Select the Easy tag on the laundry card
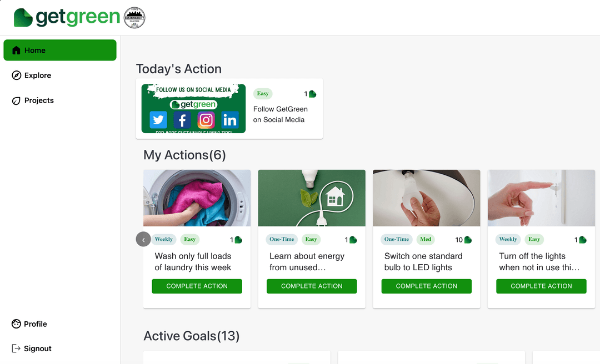 coord(189,239)
